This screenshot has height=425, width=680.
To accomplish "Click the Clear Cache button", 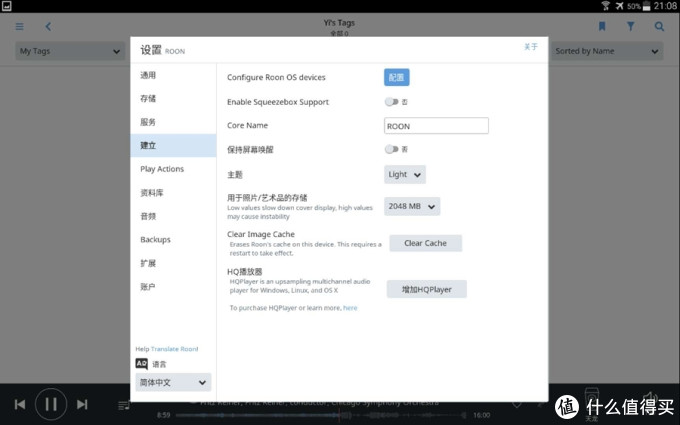I will [425, 243].
